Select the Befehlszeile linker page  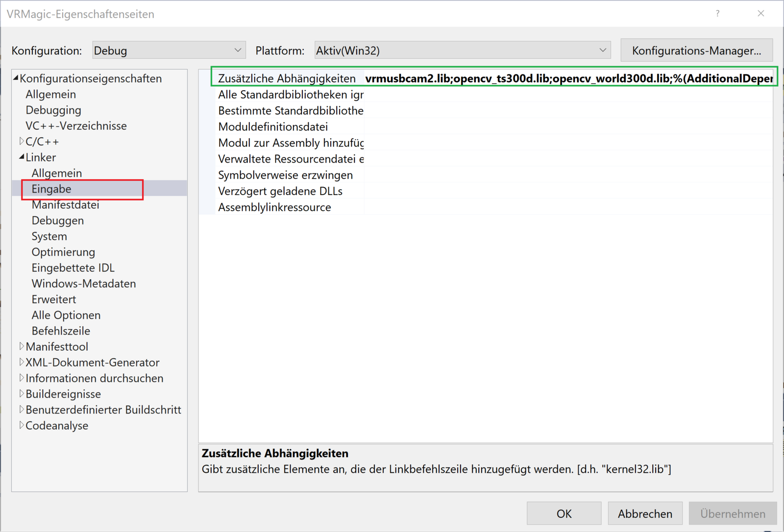tap(61, 331)
